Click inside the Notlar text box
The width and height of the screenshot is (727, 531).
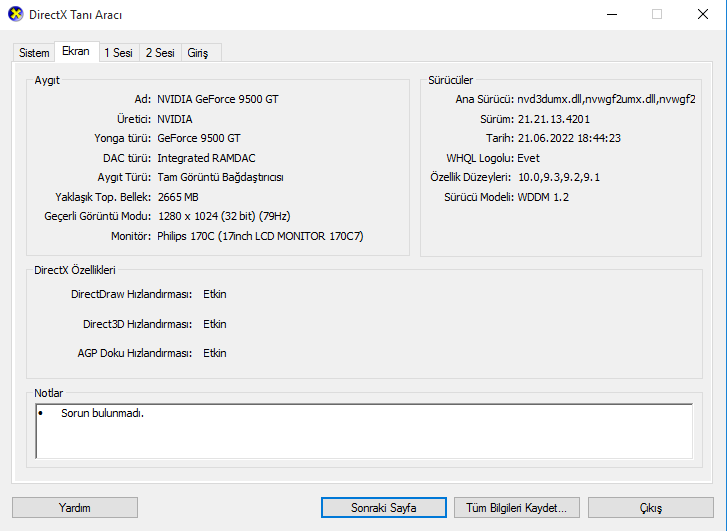(364, 431)
